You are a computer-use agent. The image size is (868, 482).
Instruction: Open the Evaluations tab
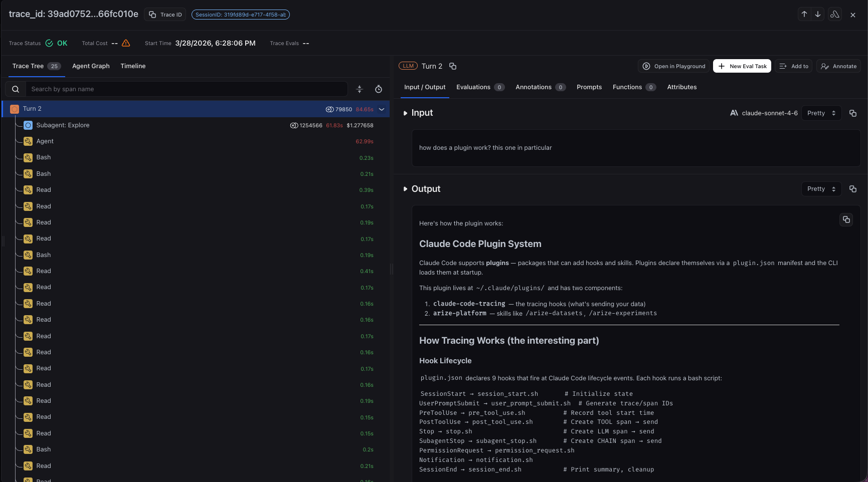tap(480, 87)
